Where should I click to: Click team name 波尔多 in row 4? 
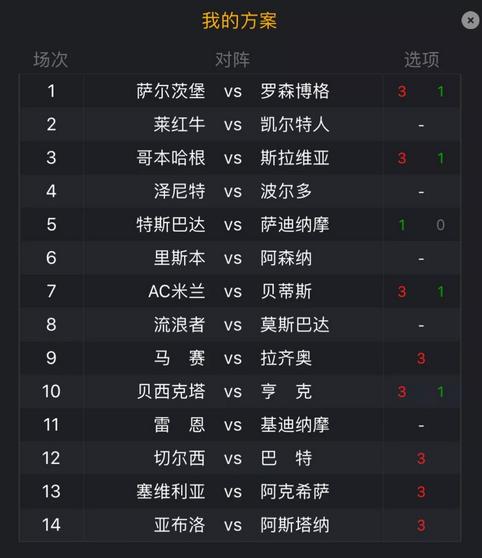[286, 191]
